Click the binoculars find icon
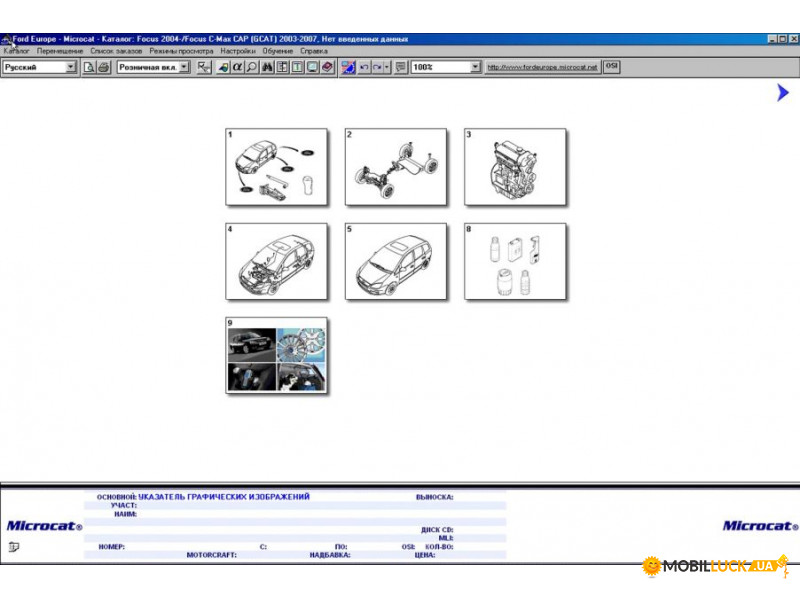This screenshot has width=800, height=598. (268, 67)
